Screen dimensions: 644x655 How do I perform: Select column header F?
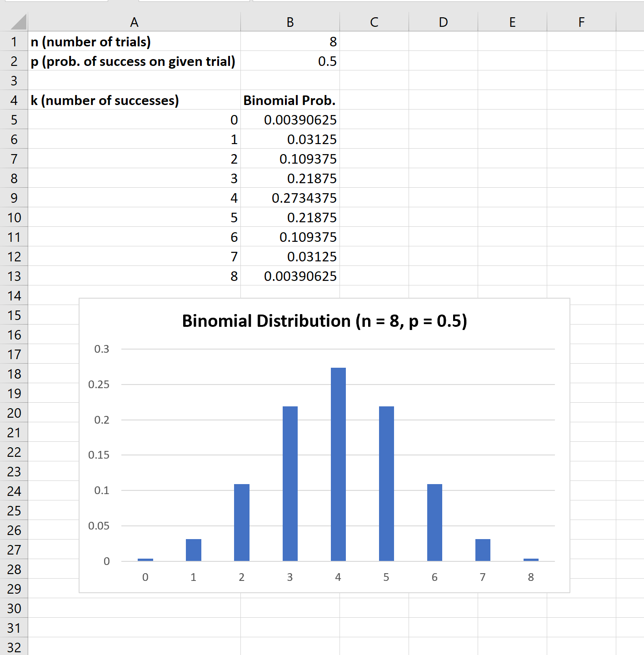point(581,21)
